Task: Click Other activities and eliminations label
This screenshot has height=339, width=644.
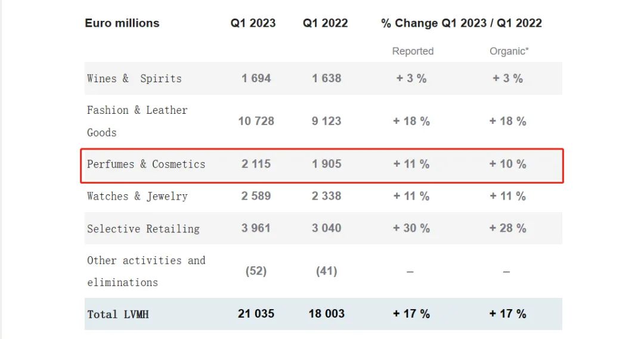Action: [146, 271]
